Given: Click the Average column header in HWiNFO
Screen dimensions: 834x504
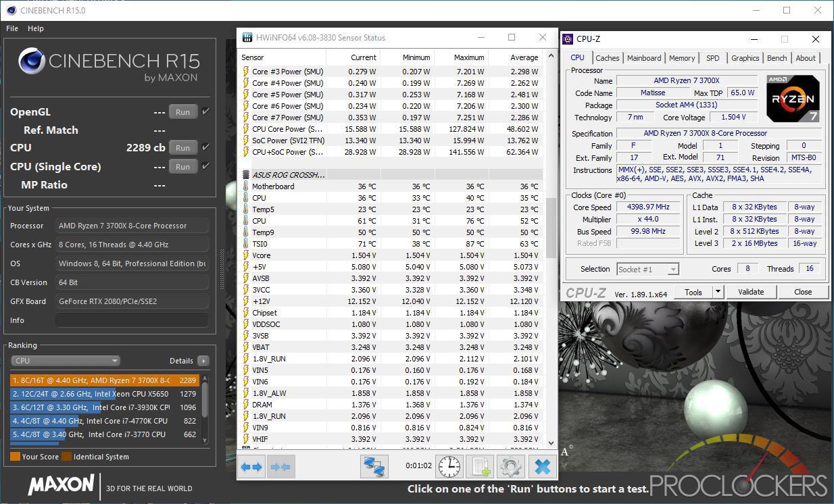Looking at the screenshot, I should click(x=515, y=57).
